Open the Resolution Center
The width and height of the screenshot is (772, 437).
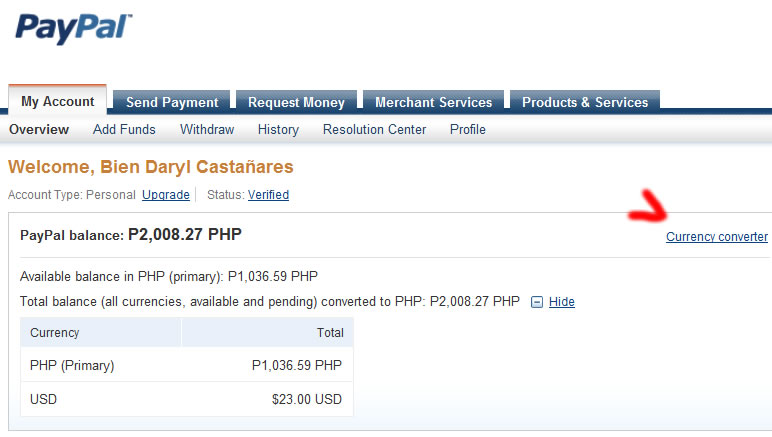tap(374, 129)
